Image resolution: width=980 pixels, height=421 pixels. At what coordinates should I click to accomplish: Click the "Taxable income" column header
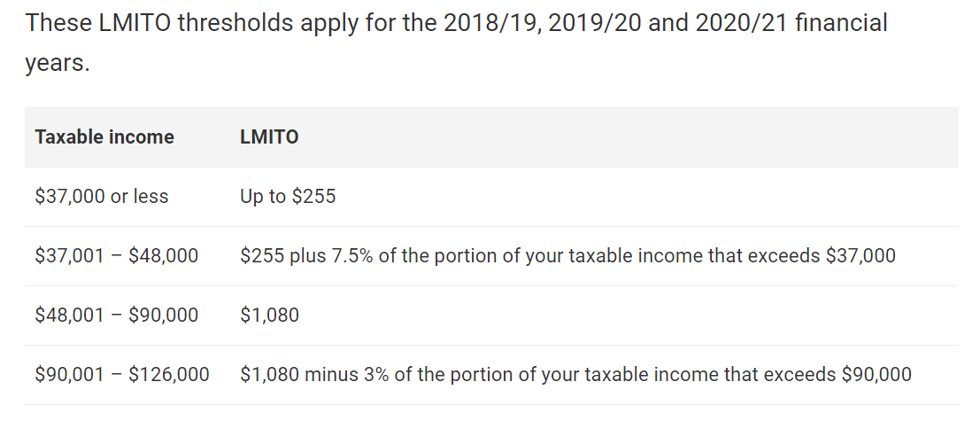(104, 137)
